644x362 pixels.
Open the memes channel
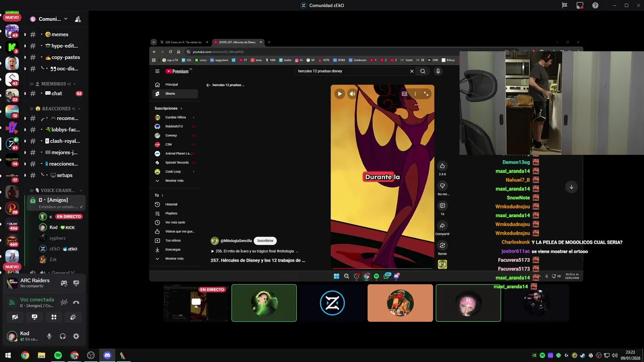click(55, 35)
